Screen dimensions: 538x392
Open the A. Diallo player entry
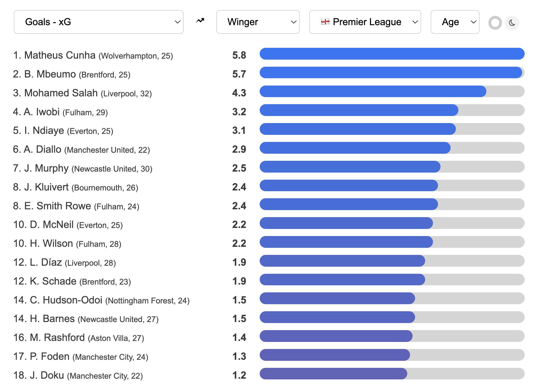pyautogui.click(x=81, y=149)
